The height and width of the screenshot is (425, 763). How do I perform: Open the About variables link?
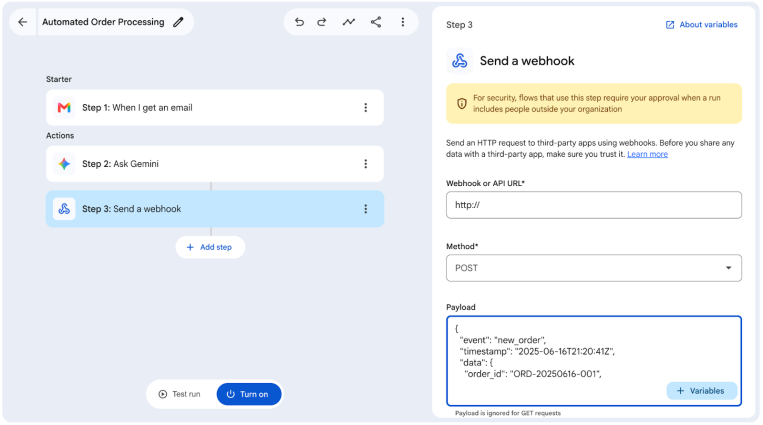(x=701, y=25)
